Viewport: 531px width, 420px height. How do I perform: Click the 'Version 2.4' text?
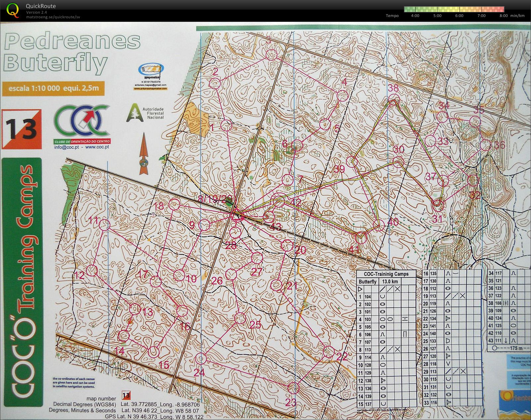36,12
